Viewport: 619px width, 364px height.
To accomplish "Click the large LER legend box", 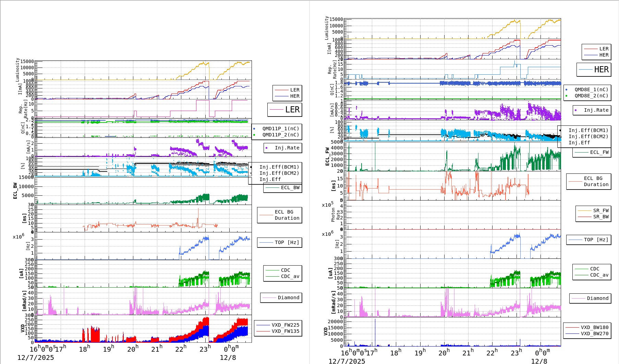I will [x=285, y=110].
